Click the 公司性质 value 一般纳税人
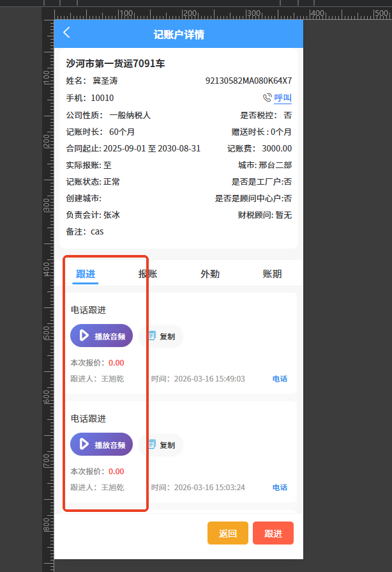 (x=130, y=115)
